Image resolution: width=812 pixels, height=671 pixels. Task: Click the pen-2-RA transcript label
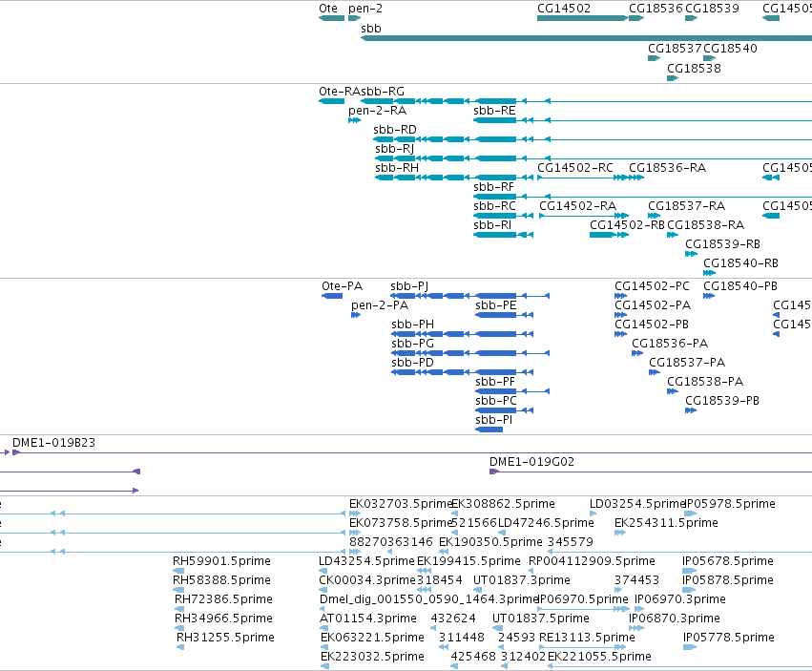[378, 111]
